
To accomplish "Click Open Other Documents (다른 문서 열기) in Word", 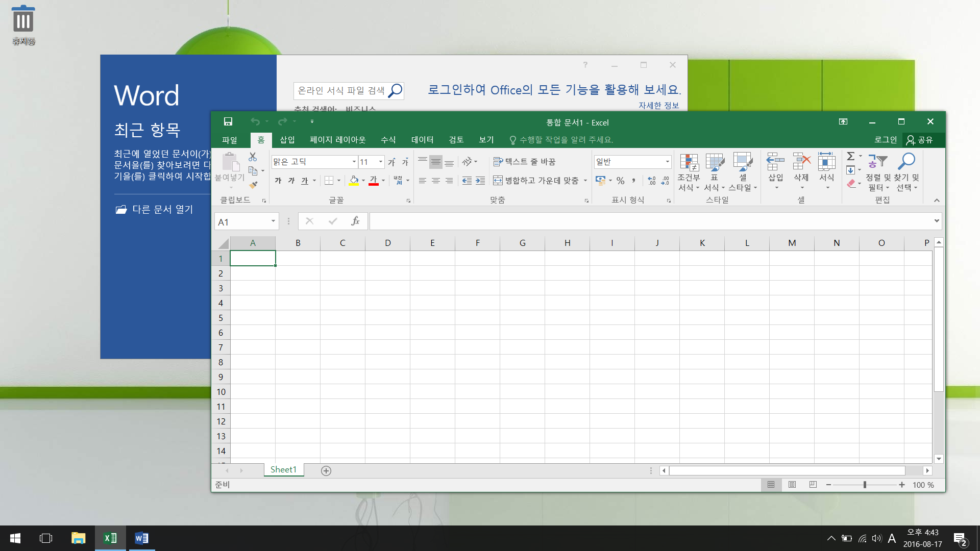I will [155, 209].
